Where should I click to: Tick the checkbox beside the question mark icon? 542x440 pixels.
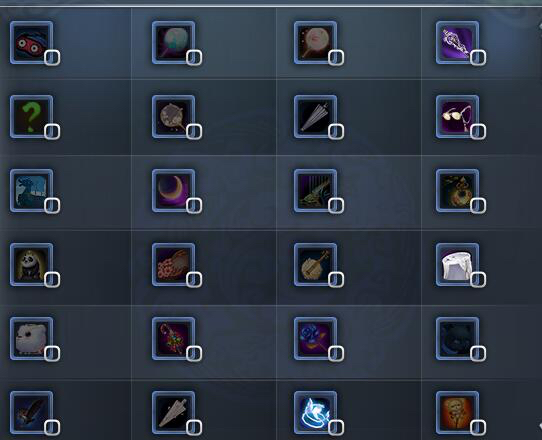point(52,132)
